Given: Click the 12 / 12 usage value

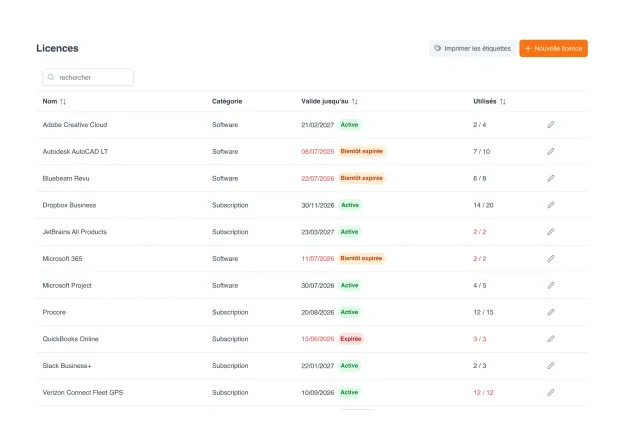Looking at the screenshot, I should (483, 392).
